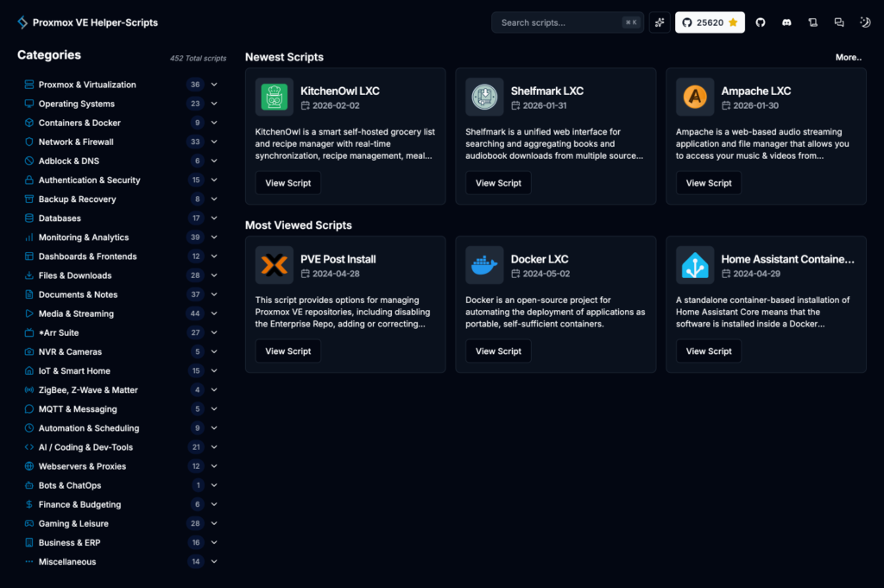Viewport: 884px width, 588px height.
Task: Open the More.. link for newest scripts
Action: coord(848,57)
